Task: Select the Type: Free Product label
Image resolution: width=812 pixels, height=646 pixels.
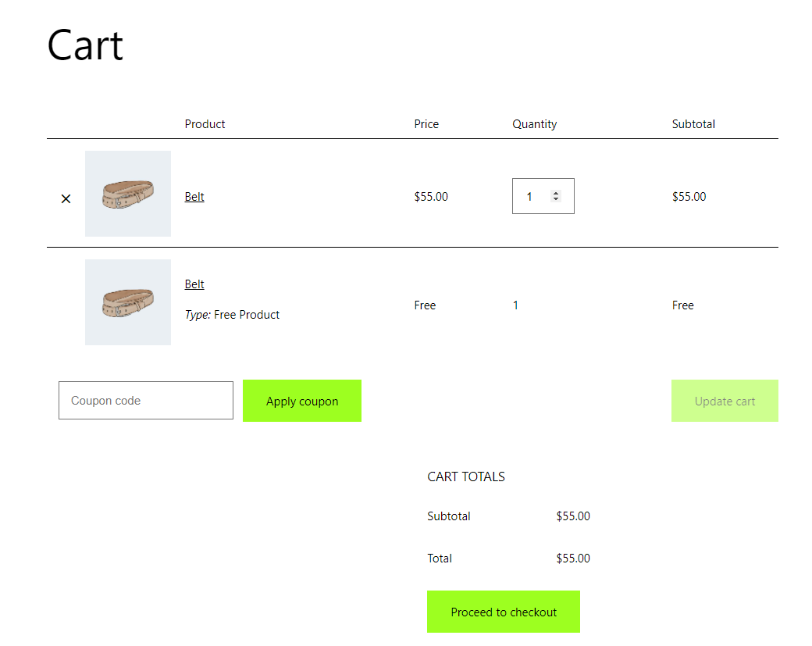Action: pyautogui.click(x=232, y=315)
